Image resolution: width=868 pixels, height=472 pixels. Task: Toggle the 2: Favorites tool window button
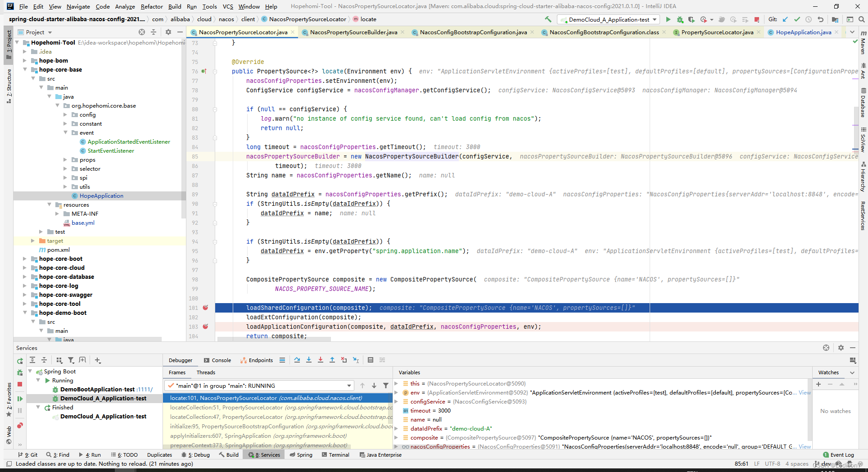9,399
